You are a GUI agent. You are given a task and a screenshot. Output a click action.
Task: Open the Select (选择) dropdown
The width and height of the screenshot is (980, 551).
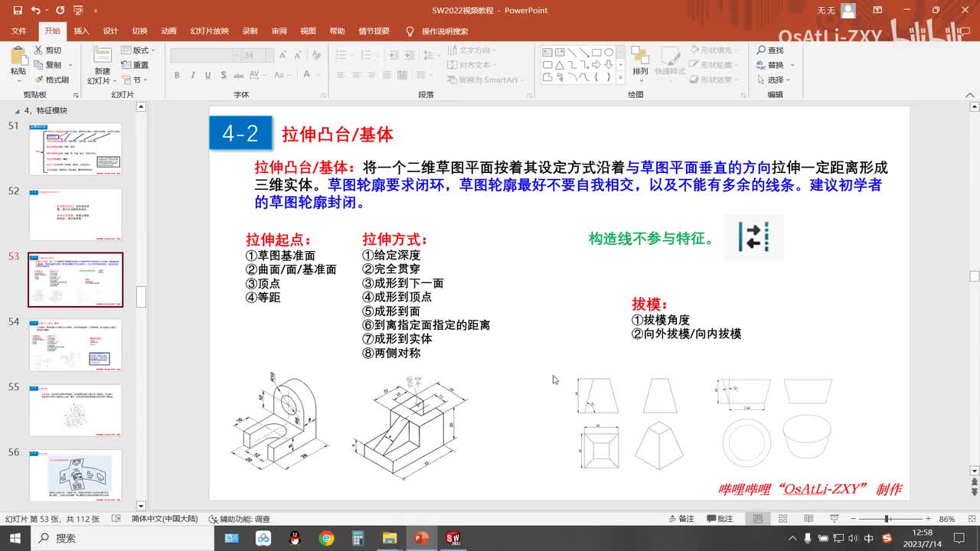pos(773,80)
